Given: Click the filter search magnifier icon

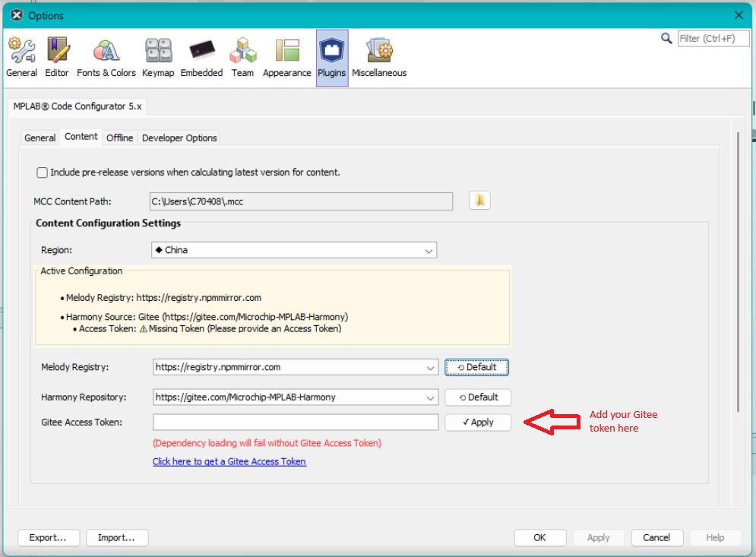Looking at the screenshot, I should click(666, 39).
